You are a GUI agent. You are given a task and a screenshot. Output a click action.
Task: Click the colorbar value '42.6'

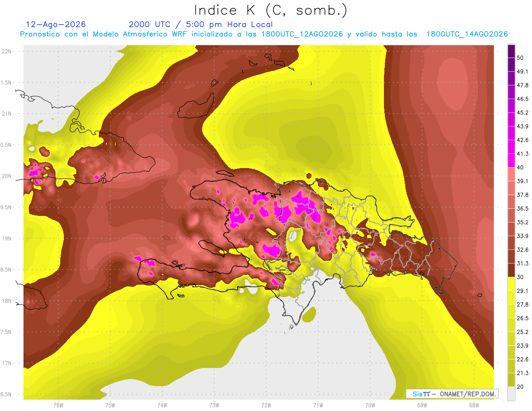(523, 140)
